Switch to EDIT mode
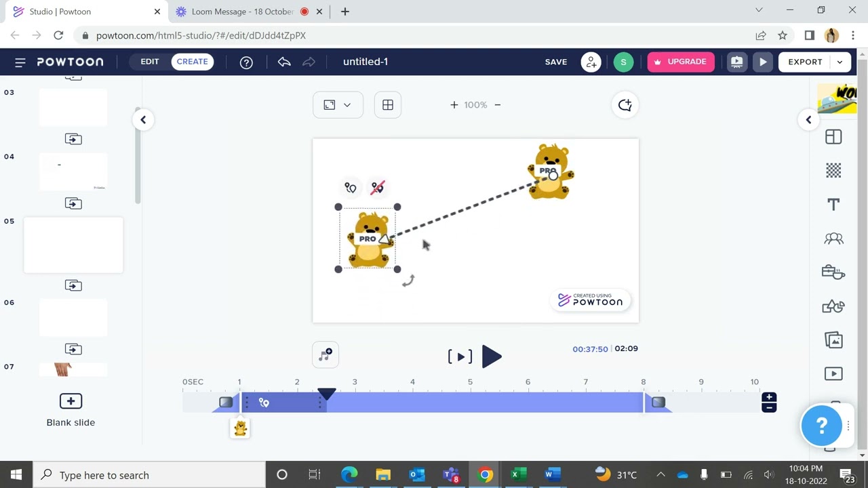868x488 pixels. click(150, 62)
